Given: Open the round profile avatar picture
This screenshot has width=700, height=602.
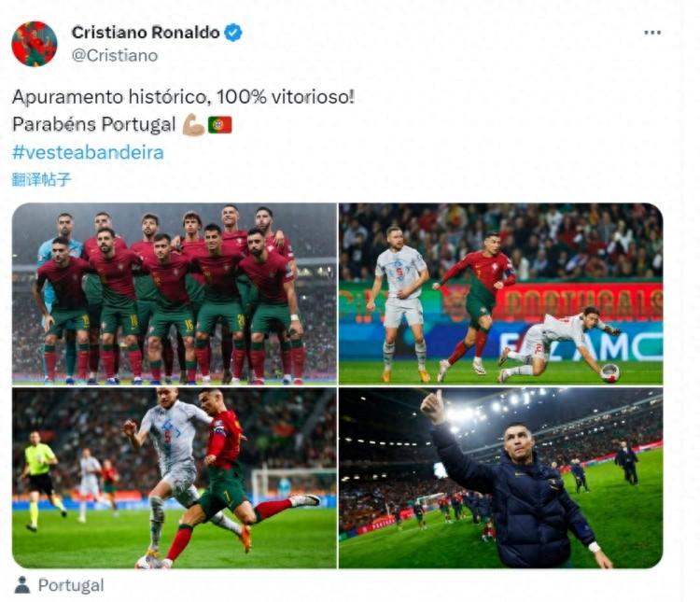Looking at the screenshot, I should point(35,44).
